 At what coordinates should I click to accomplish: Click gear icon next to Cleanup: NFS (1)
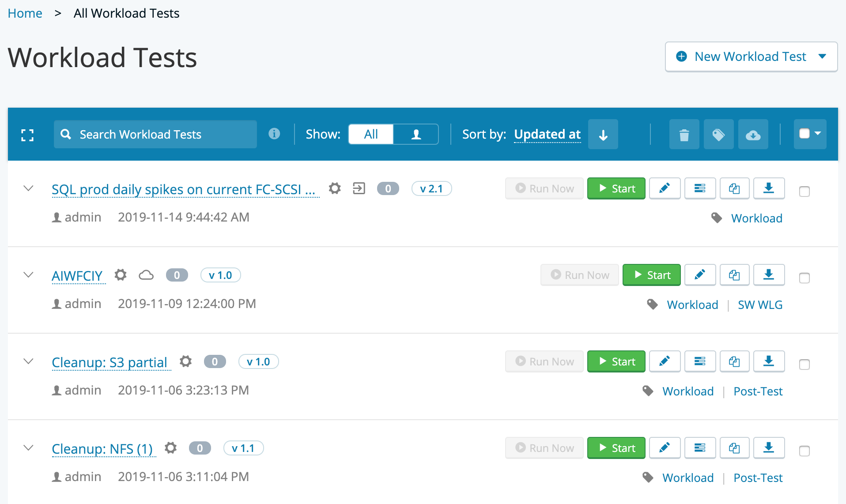coord(171,448)
